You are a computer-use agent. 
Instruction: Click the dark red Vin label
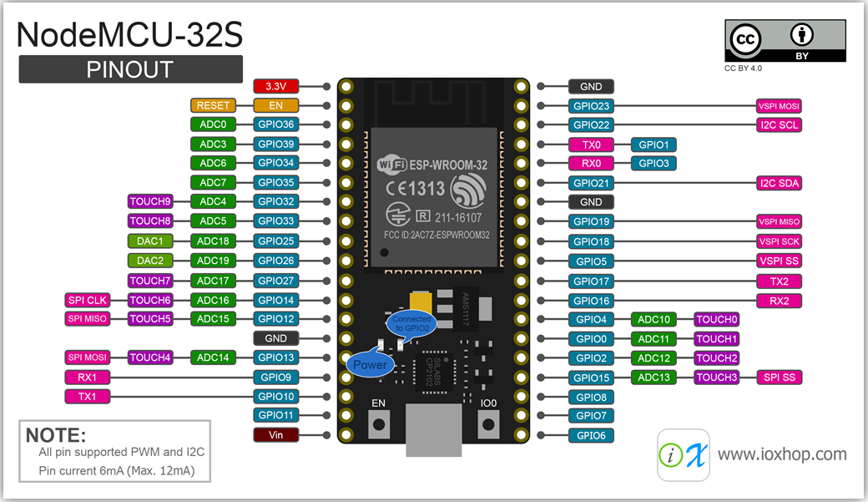275,435
